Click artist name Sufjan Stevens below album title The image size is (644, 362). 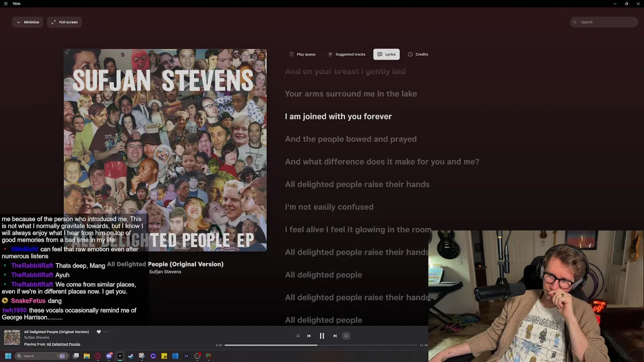click(165, 271)
